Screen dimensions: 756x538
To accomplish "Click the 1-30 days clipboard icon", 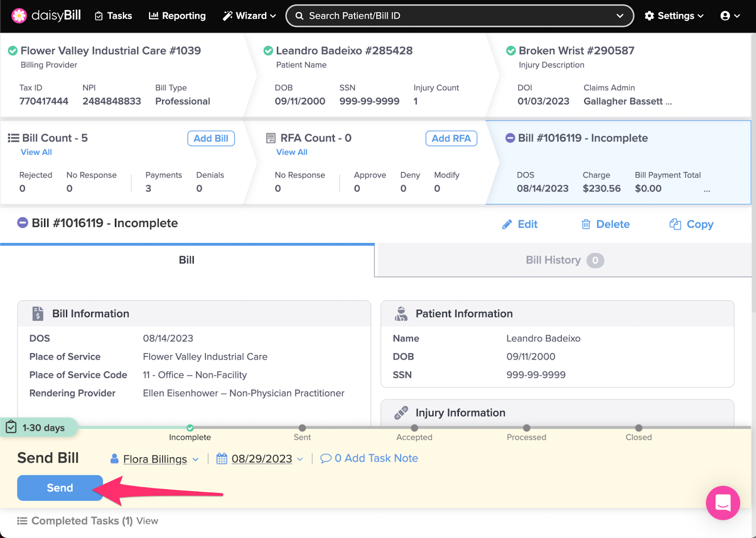I will pyautogui.click(x=11, y=427).
